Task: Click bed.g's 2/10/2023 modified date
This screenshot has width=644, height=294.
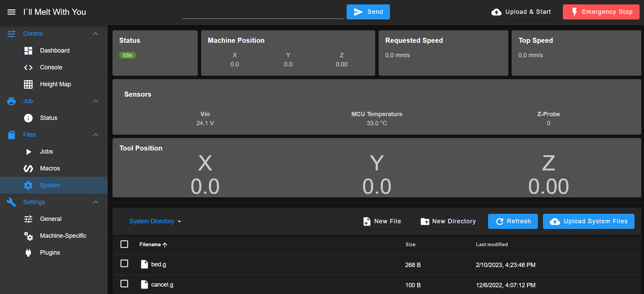Action: [x=506, y=265]
